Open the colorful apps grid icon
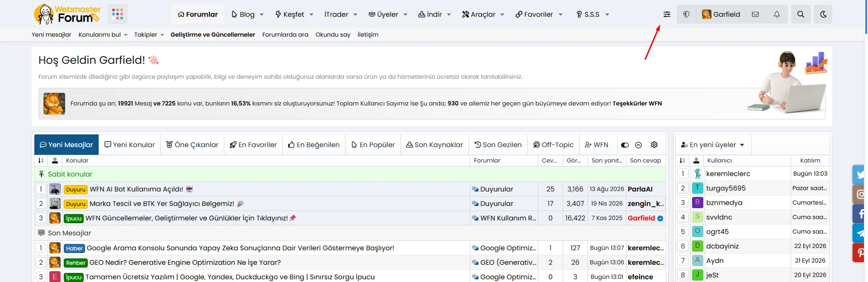Screen dimensions: 868x282 (x=118, y=14)
